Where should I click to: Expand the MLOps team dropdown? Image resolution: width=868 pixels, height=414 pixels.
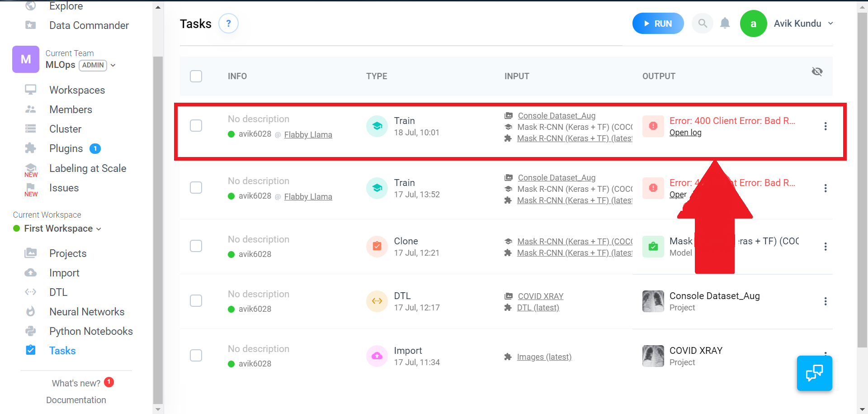tap(113, 66)
